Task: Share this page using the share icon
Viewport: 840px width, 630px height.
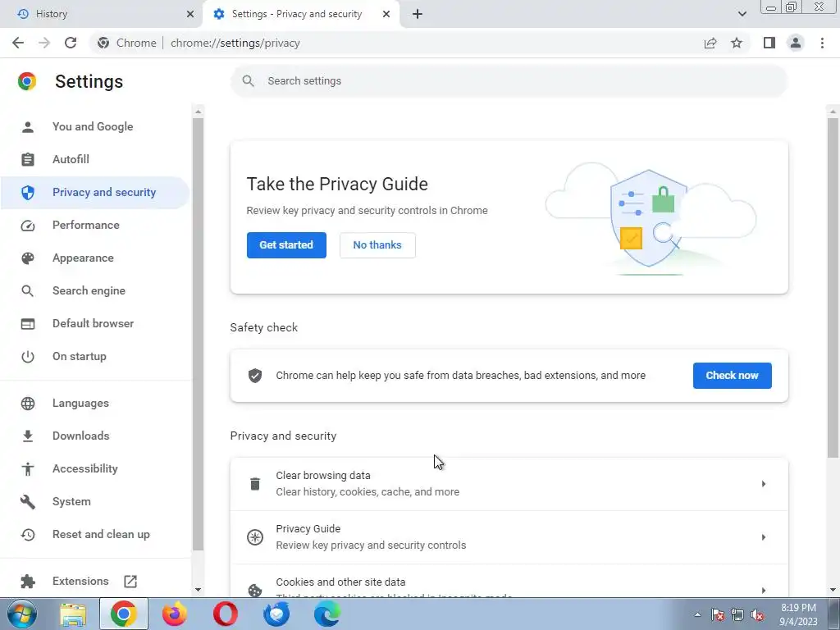Action: pos(710,43)
